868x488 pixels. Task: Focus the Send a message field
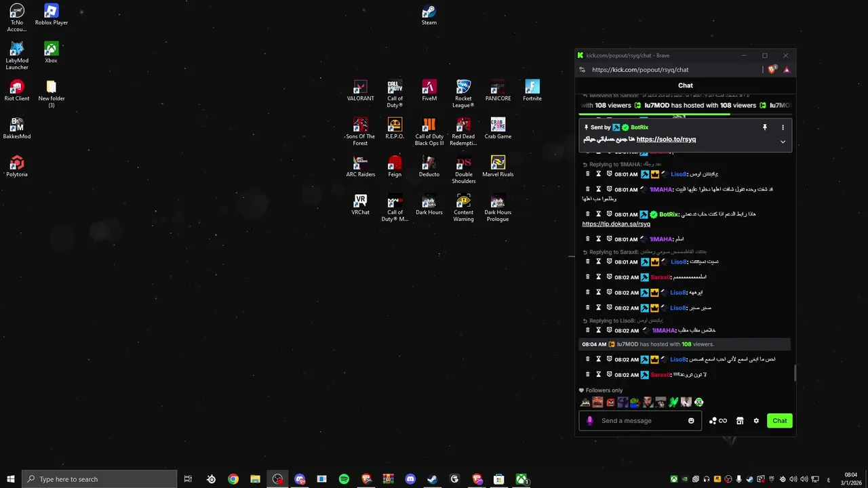click(x=641, y=420)
